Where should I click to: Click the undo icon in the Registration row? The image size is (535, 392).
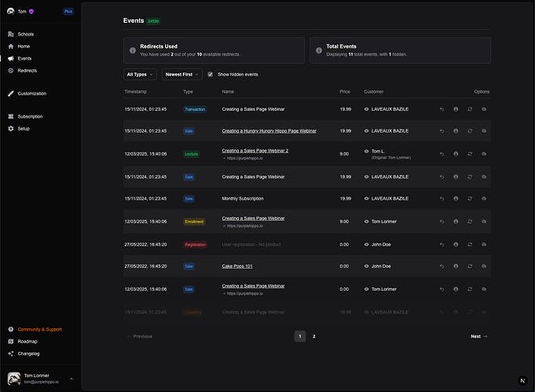click(x=442, y=244)
